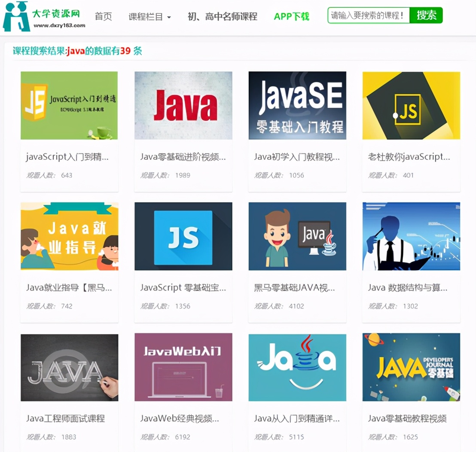Image resolution: width=476 pixels, height=452 pixels.
Task: Click the Java 数据结构与算法 course title
Action: 407,287
